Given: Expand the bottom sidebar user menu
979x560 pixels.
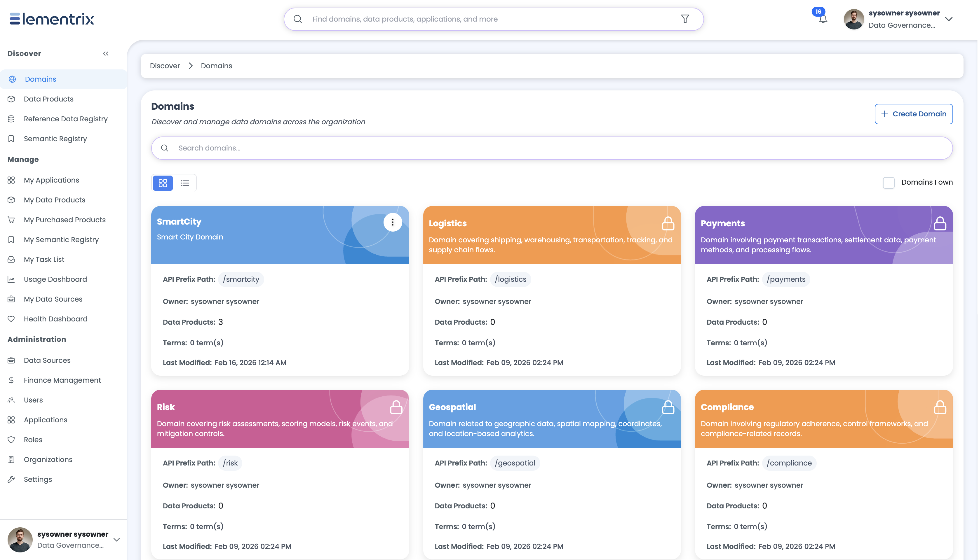Looking at the screenshot, I should pos(116,540).
